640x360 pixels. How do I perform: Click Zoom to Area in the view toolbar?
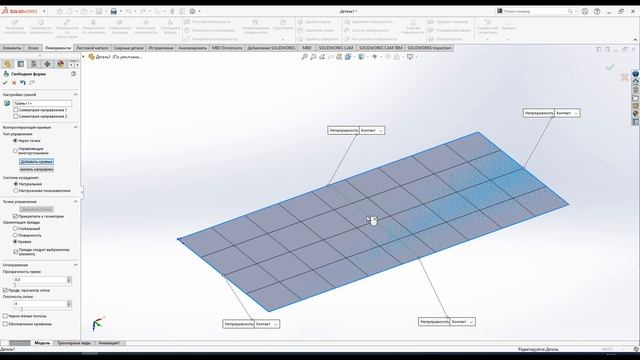313,57
